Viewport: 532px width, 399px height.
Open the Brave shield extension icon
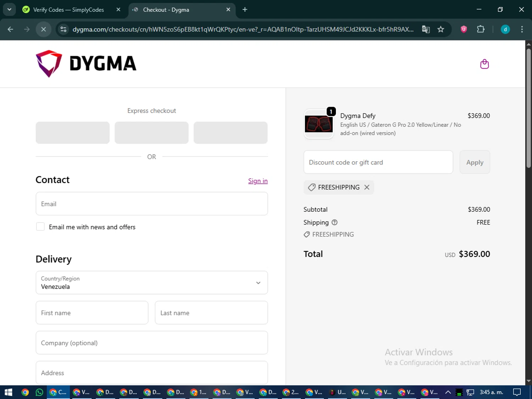pos(464,29)
